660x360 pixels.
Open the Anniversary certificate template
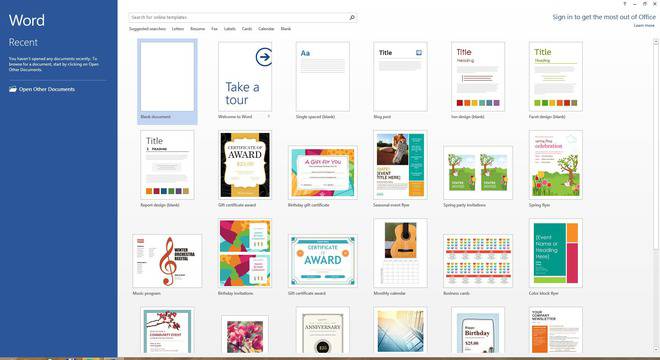tap(322, 330)
